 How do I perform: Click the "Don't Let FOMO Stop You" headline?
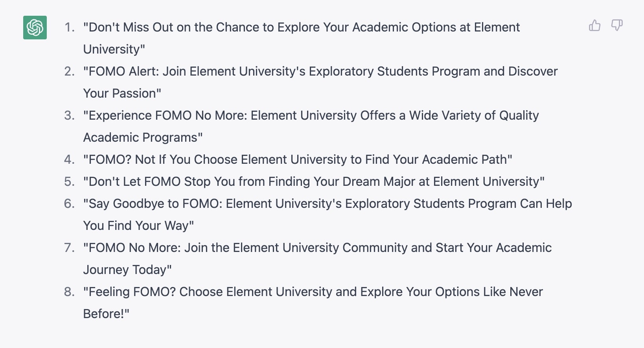click(x=314, y=181)
